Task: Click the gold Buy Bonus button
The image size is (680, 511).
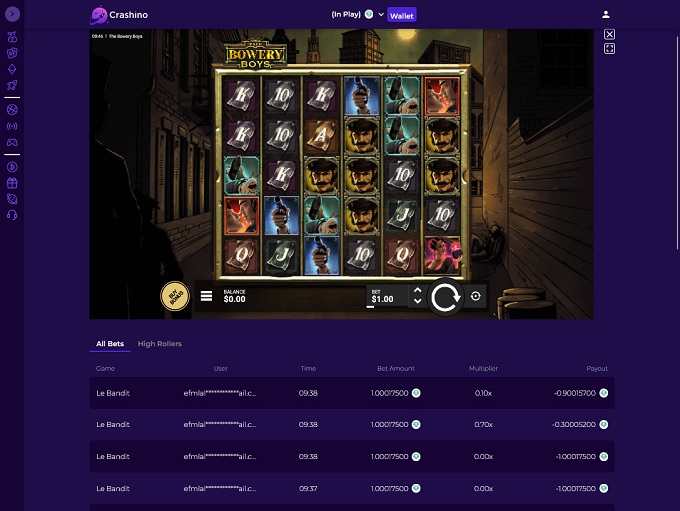Action: coord(175,297)
